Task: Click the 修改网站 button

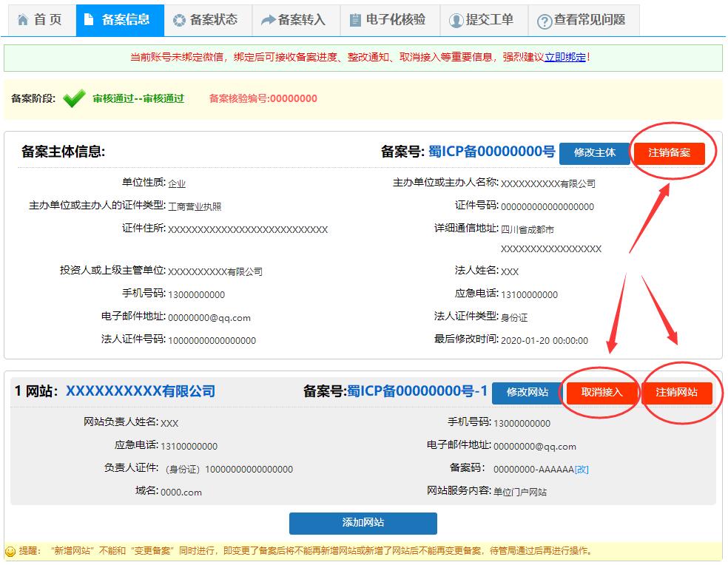Action: pos(527,393)
